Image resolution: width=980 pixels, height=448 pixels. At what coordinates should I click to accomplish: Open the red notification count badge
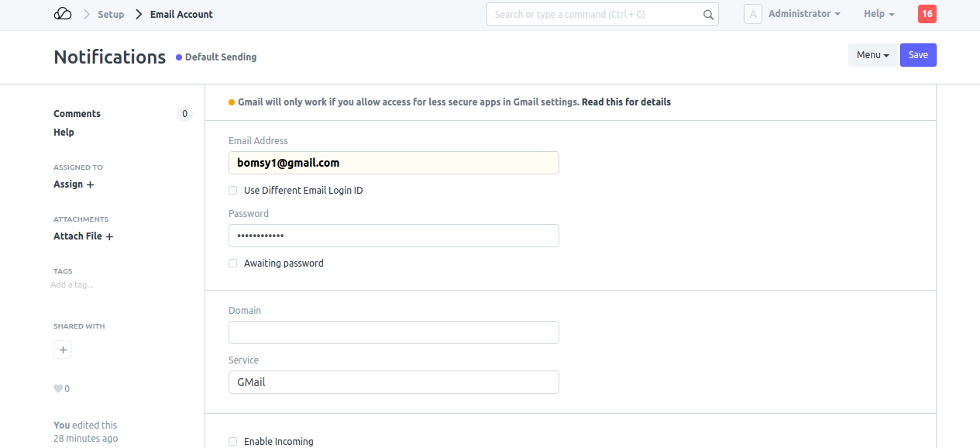tap(927, 14)
